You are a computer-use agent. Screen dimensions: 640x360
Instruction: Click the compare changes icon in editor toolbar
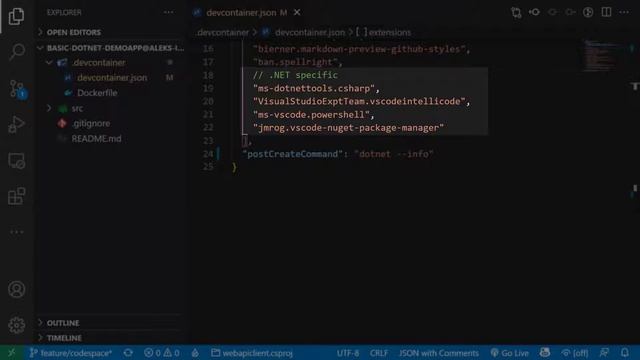516,13
